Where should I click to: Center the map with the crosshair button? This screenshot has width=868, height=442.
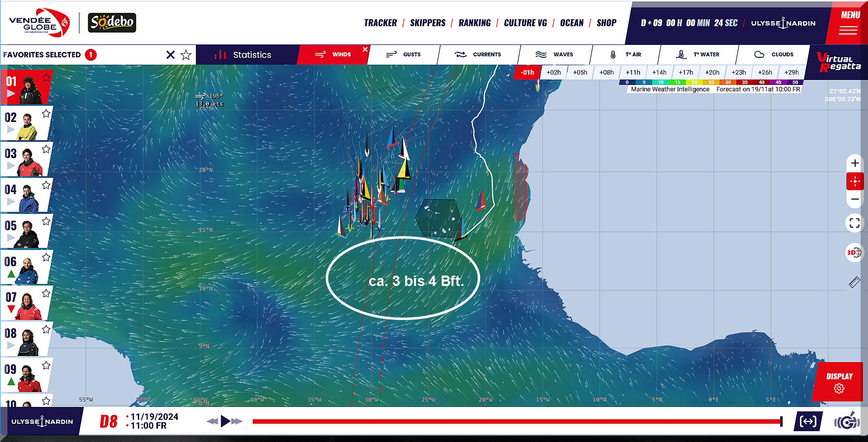(x=855, y=181)
